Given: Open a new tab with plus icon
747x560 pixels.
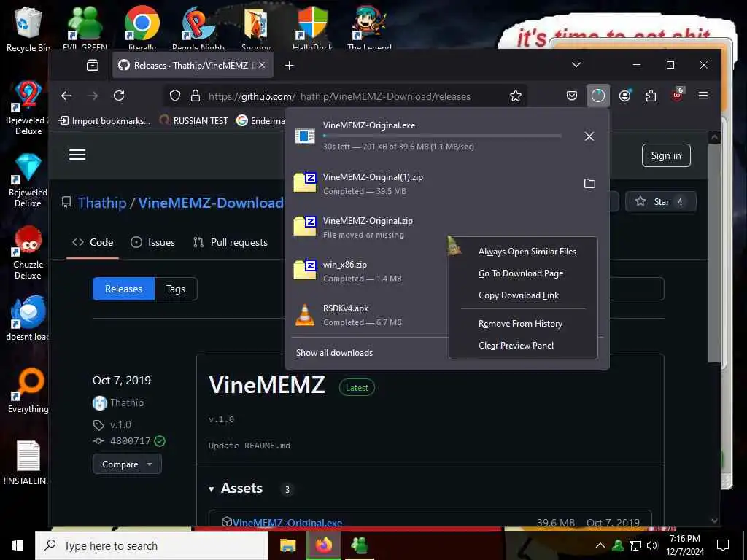Looking at the screenshot, I should point(289,65).
